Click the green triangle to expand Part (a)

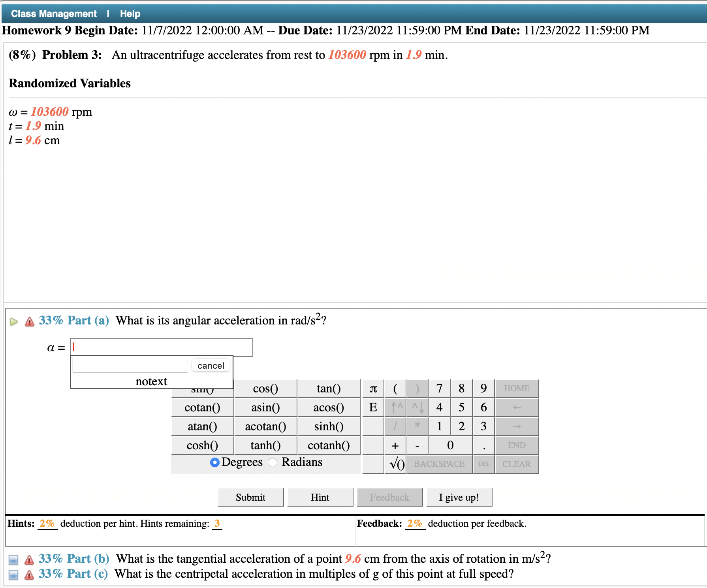point(14,321)
